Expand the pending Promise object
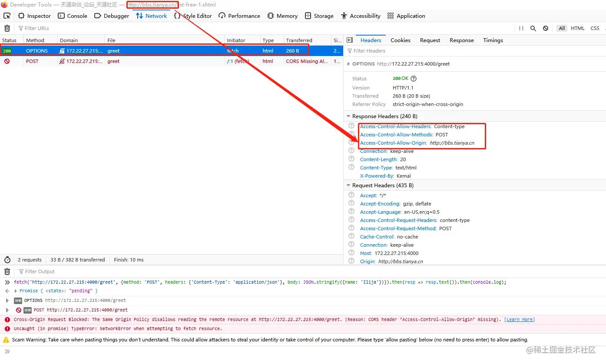The height and width of the screenshot is (364, 606). tap(16, 291)
